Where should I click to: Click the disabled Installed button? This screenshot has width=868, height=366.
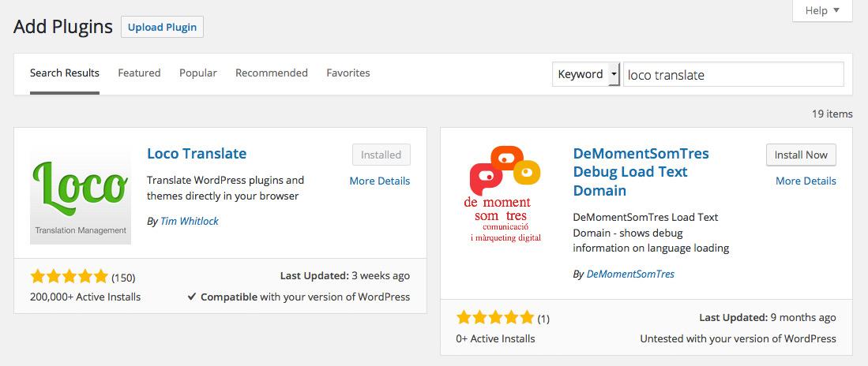pos(381,155)
